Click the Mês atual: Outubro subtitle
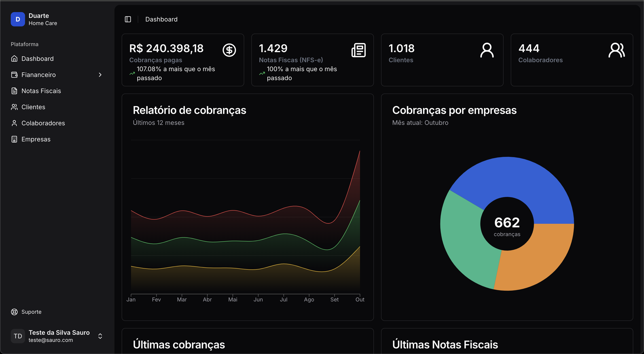 [x=420, y=123]
